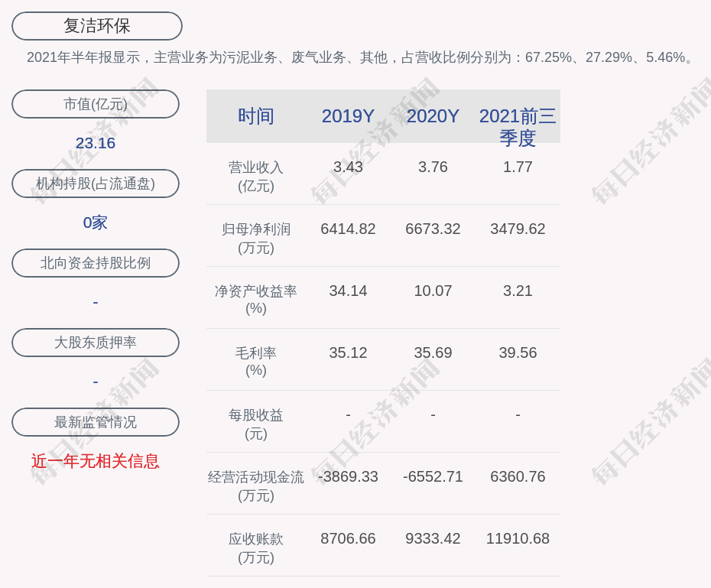
Task: Click the receivables value 8706.66
Action: [x=348, y=538]
